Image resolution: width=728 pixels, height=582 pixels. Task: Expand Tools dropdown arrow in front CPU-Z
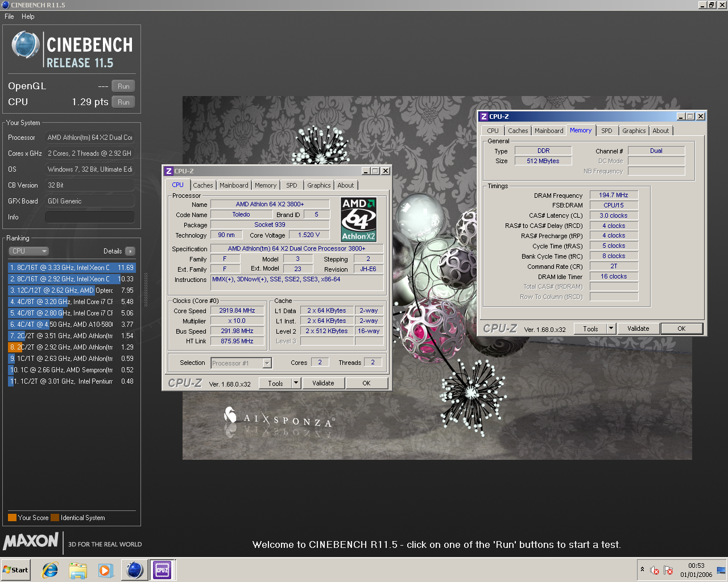pyautogui.click(x=296, y=384)
